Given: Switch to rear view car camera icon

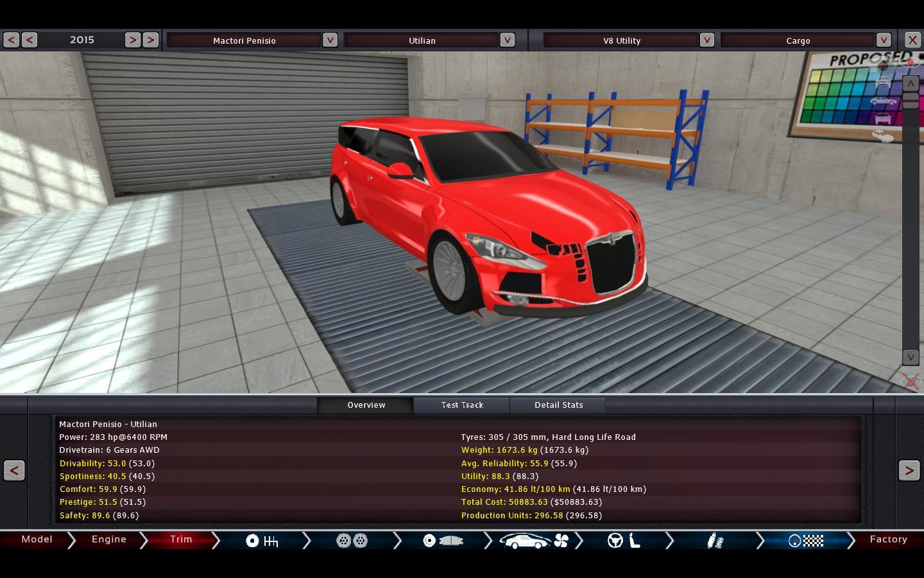Looking at the screenshot, I should [883, 118].
